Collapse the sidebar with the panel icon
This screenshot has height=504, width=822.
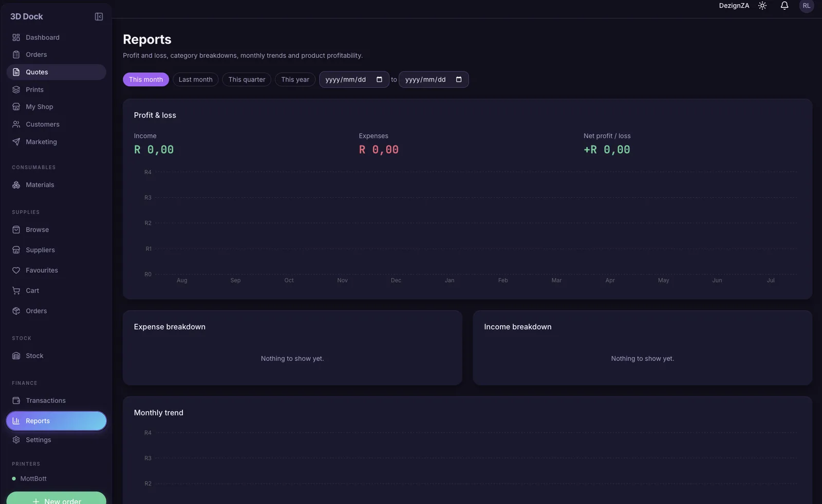(99, 16)
